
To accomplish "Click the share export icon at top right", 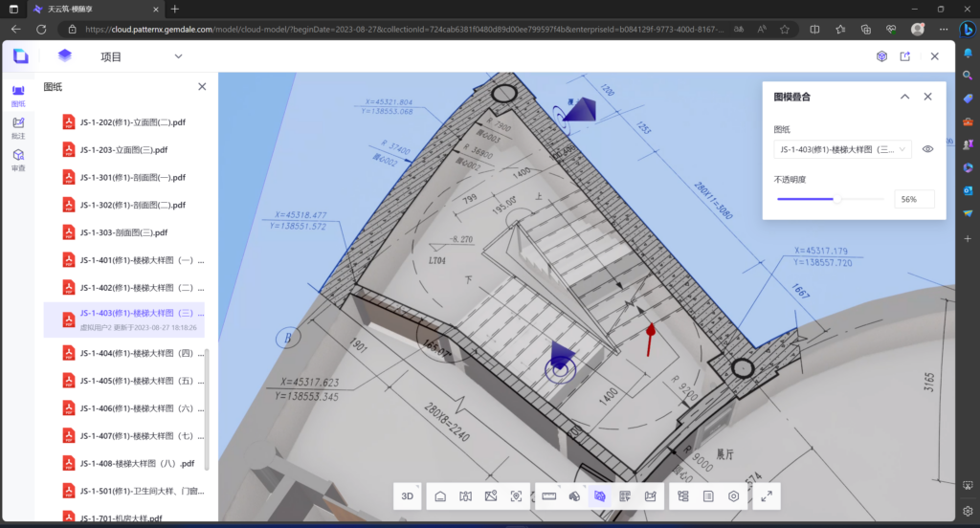I will [905, 56].
